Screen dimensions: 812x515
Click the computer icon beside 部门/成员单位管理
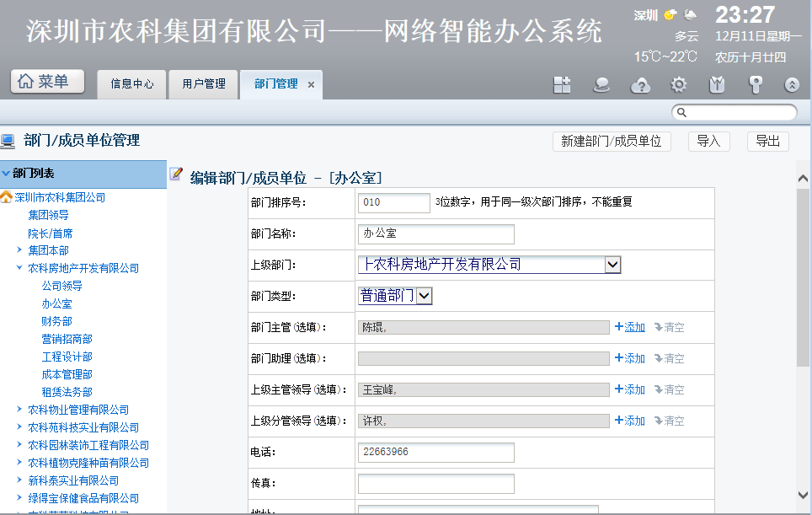8,141
